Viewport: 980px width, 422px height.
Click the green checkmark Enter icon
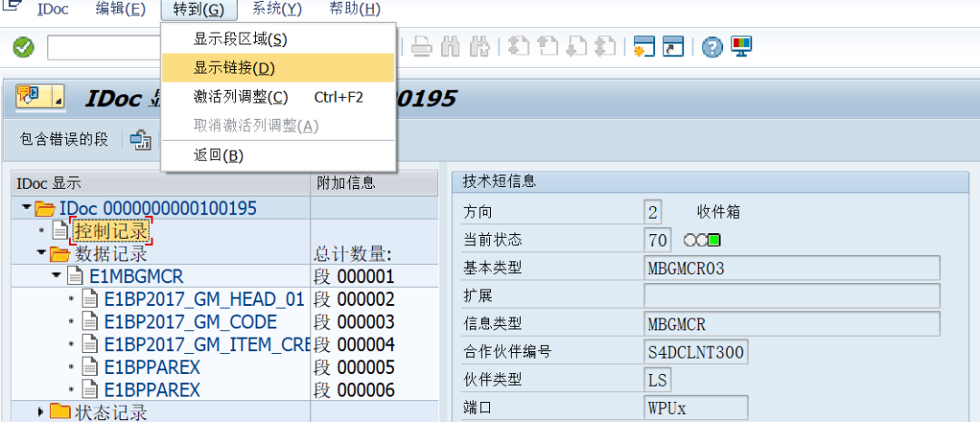24,47
